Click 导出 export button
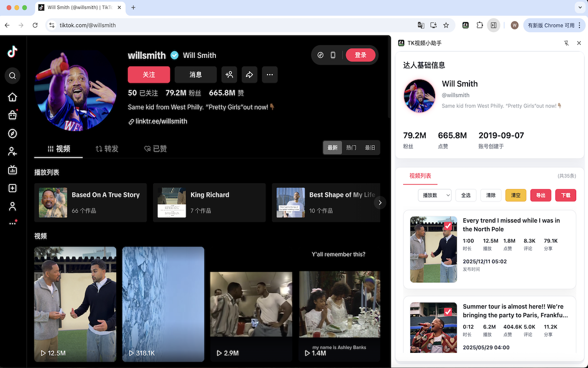 tap(541, 195)
